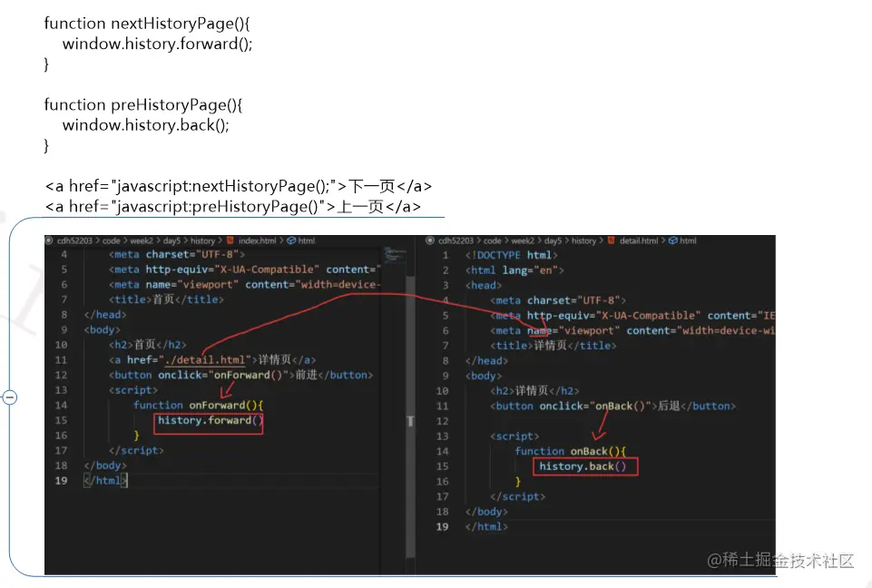Open the day5 breadcrumb in the detail.html pane
The image size is (872, 588).
tap(553, 240)
